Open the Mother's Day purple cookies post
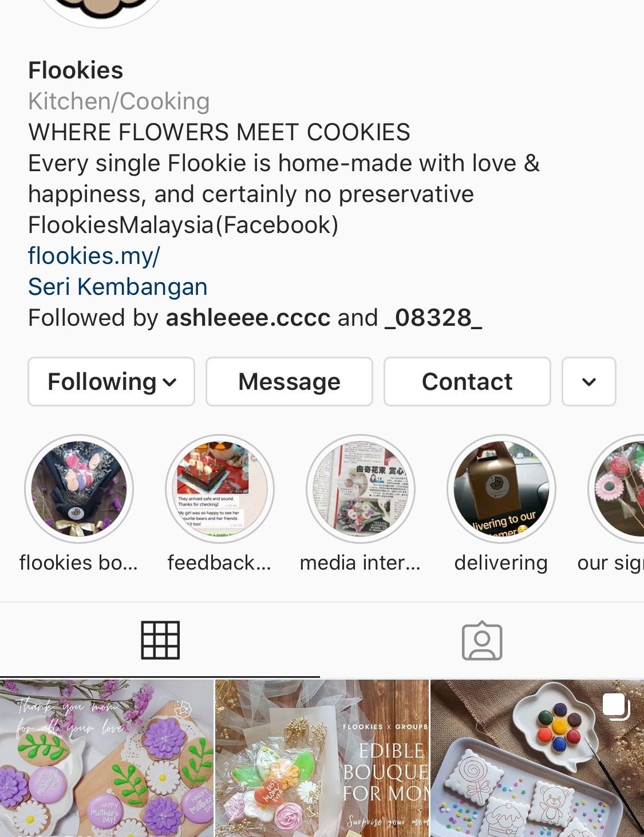This screenshot has width=644, height=837. (106, 759)
